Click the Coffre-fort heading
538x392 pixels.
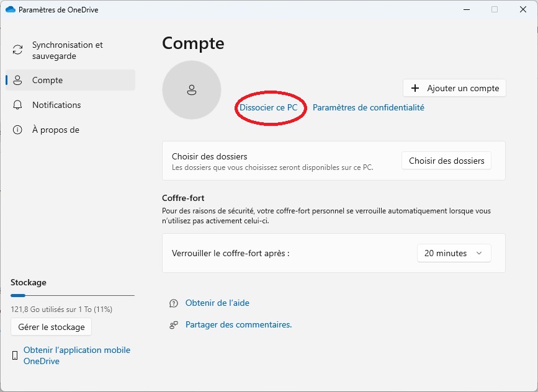click(183, 198)
